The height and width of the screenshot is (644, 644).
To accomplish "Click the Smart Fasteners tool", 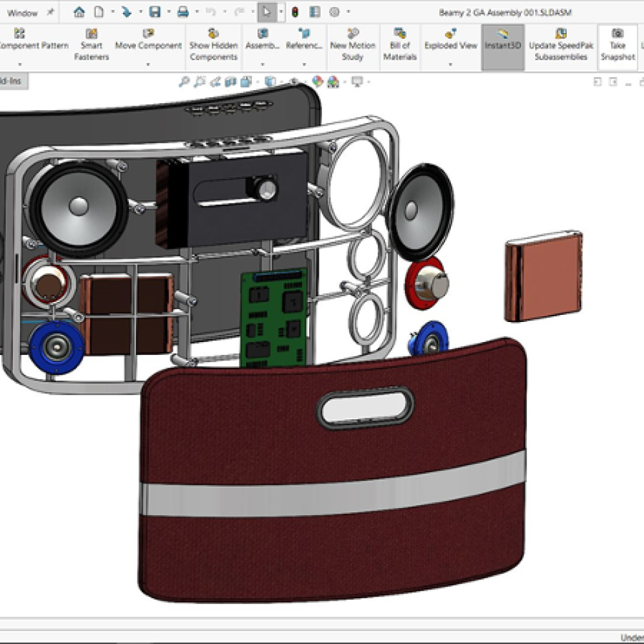I will pos(91,45).
